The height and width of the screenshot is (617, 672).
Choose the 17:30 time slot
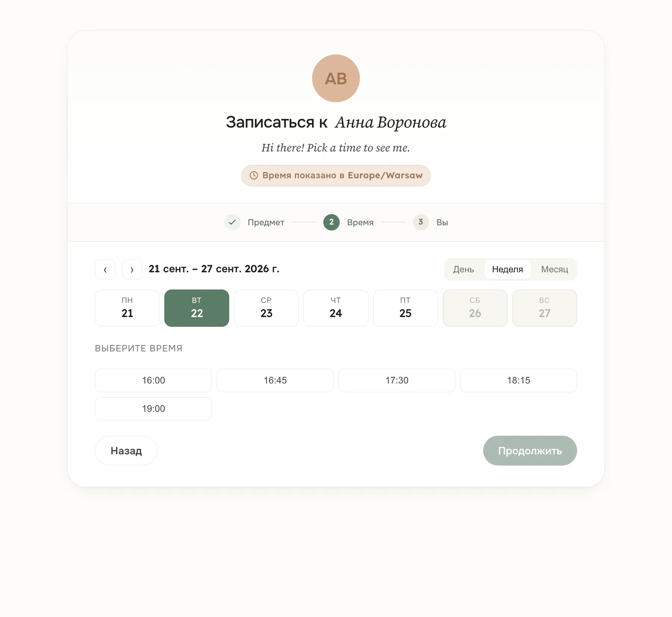tap(397, 380)
